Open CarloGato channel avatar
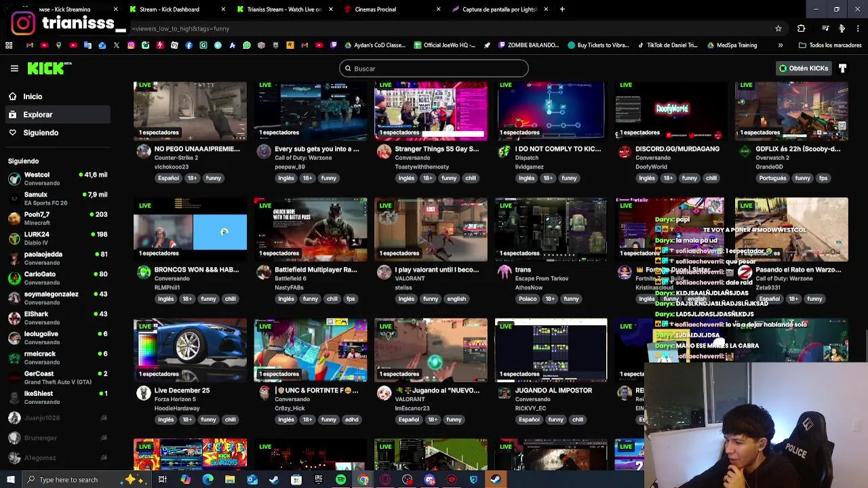 14,278
